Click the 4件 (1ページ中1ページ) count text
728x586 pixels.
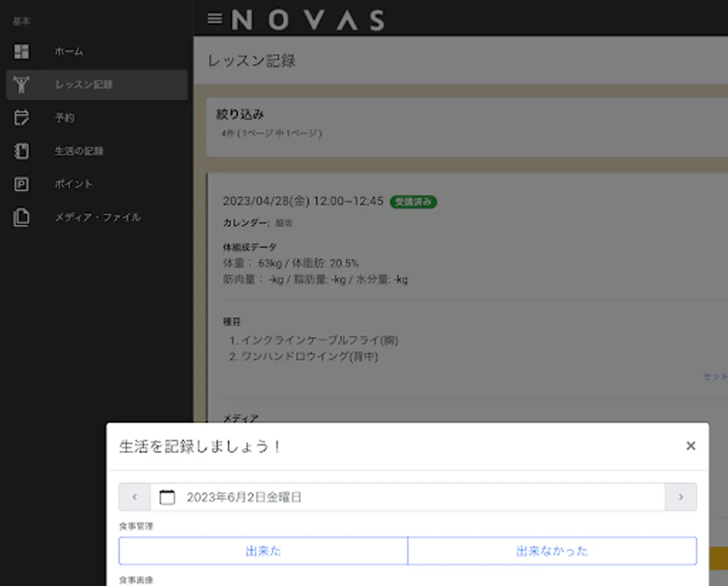point(272,133)
